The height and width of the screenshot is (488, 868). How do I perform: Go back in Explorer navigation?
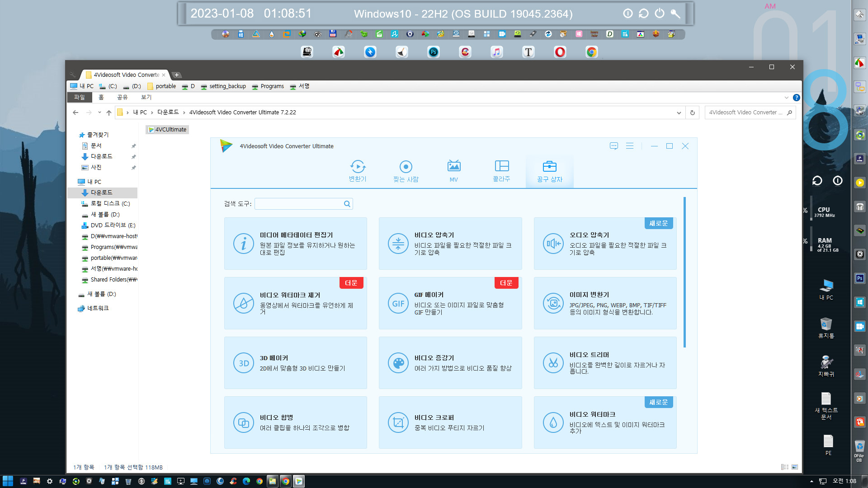coord(75,113)
